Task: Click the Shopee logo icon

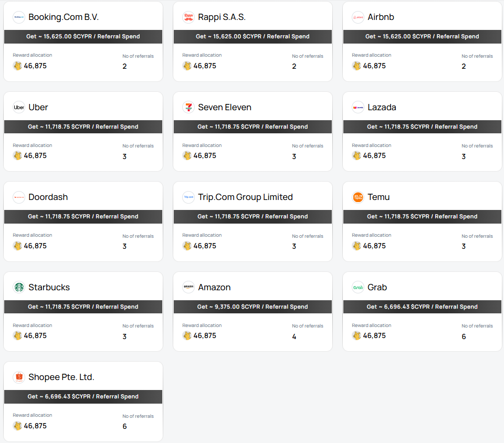Action: pos(19,377)
